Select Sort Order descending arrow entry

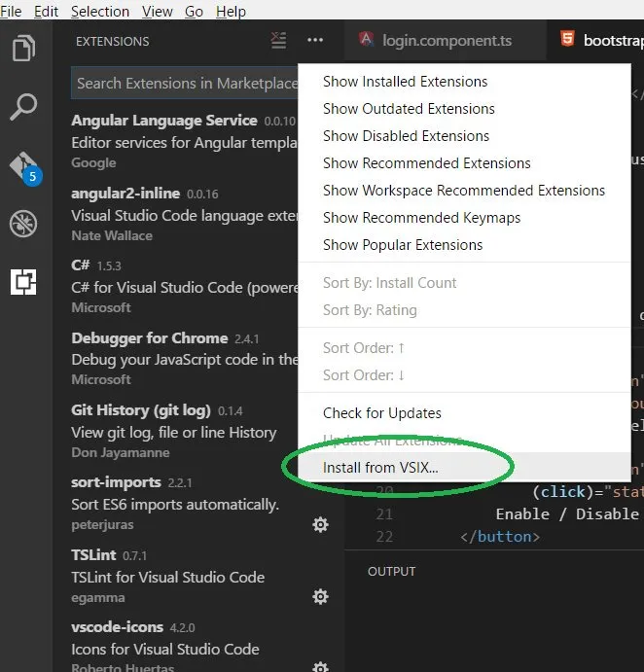pos(464,375)
